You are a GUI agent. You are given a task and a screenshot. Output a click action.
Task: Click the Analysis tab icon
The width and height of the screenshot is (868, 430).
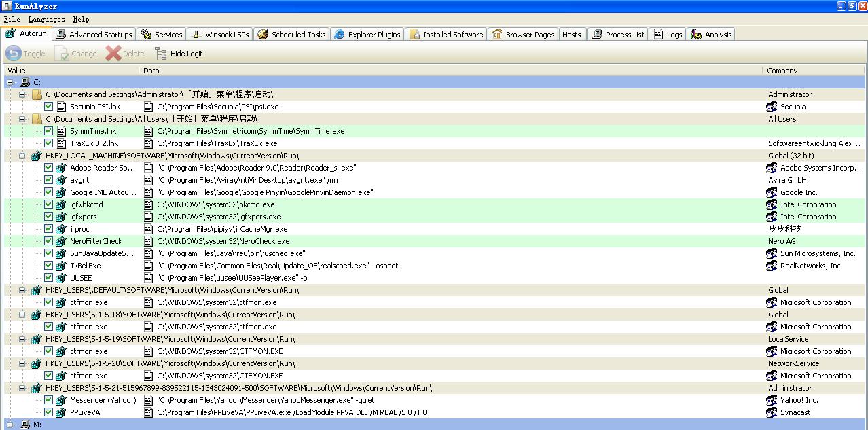696,34
